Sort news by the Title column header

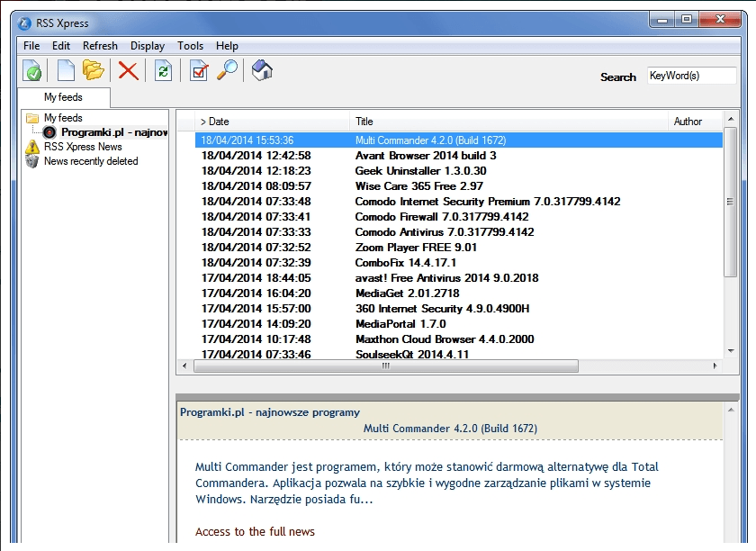tap(508, 122)
